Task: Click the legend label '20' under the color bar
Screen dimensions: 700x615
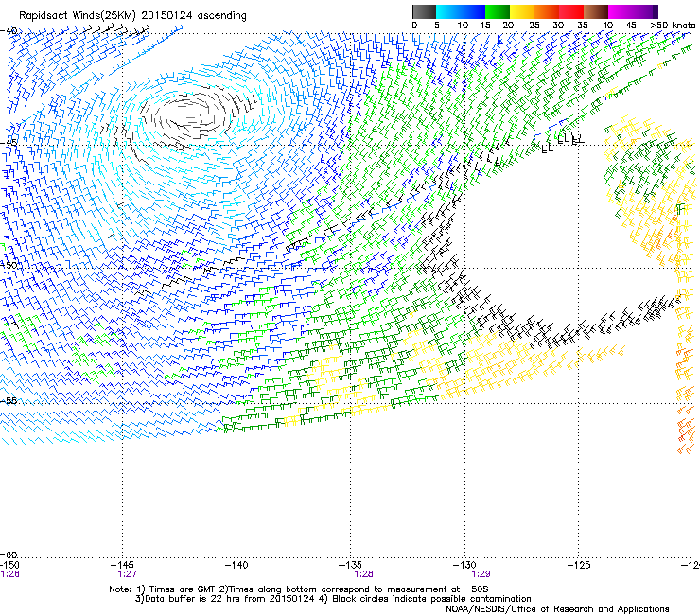Action: 508,25
